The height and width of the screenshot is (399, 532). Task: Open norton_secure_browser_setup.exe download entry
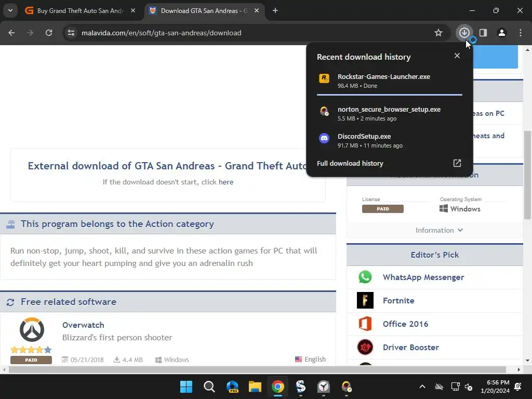click(390, 114)
